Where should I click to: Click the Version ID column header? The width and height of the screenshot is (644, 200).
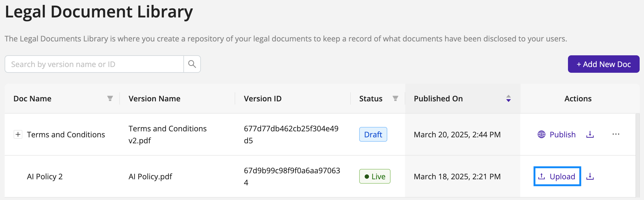263,98
